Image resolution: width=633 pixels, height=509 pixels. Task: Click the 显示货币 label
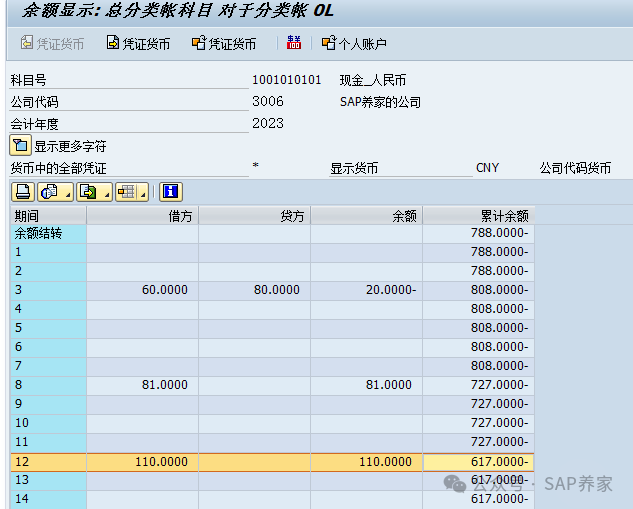pyautogui.click(x=354, y=168)
